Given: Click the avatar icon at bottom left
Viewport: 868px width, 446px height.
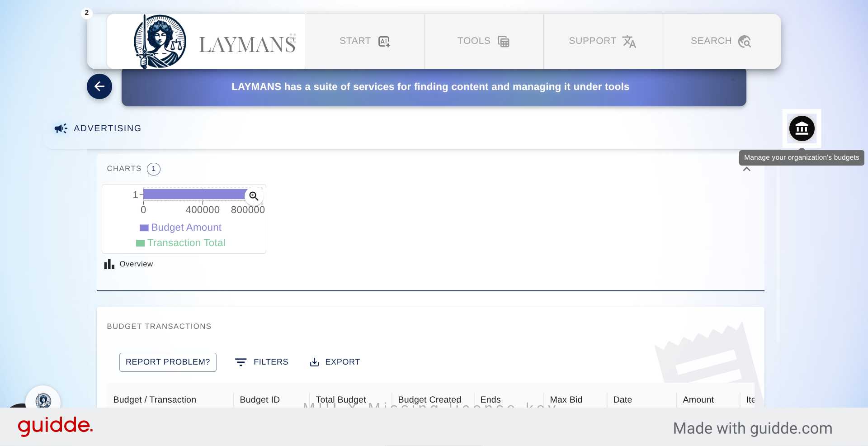Looking at the screenshot, I should pyautogui.click(x=43, y=400).
